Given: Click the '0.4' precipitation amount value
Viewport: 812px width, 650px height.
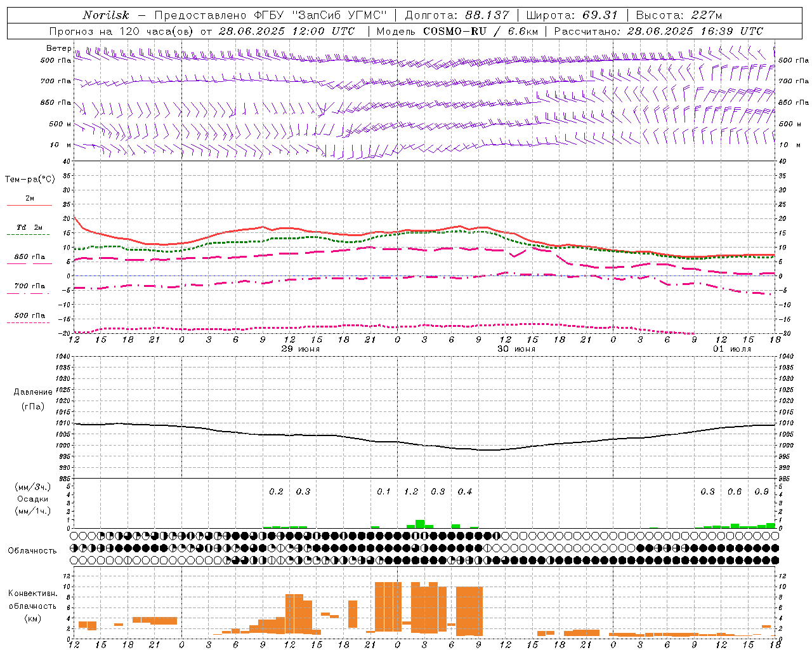Looking at the screenshot, I should 465,491.
